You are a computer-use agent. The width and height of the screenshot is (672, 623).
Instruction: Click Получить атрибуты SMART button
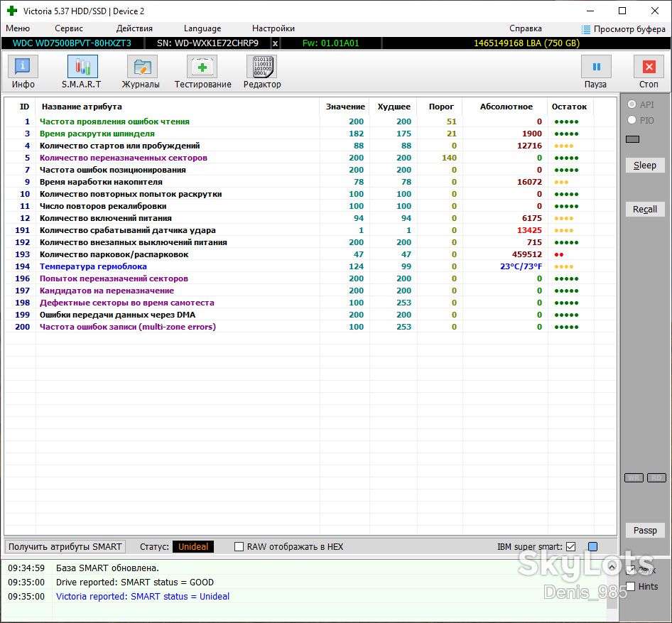coord(65,547)
